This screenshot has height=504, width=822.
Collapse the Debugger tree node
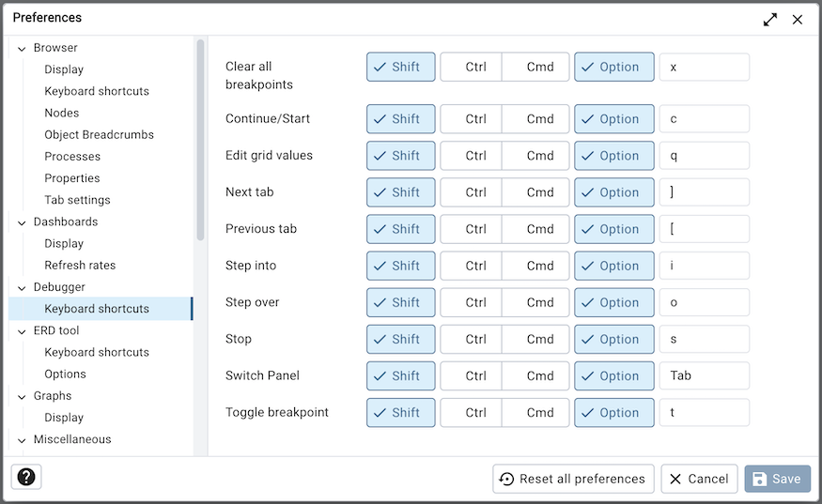click(x=22, y=287)
